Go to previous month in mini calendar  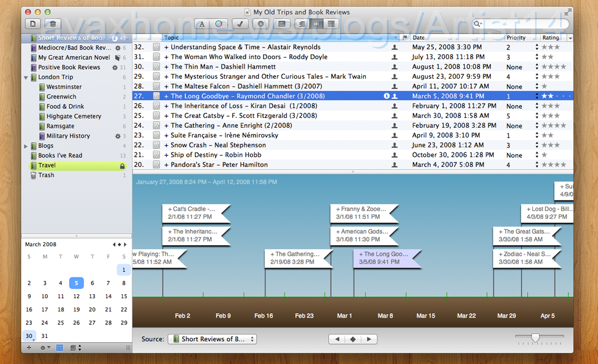(114, 245)
